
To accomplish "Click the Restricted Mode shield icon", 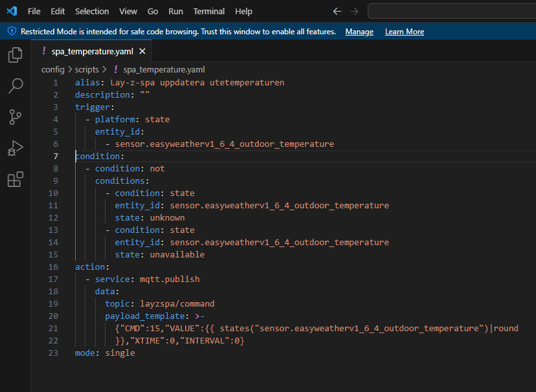I will point(12,32).
